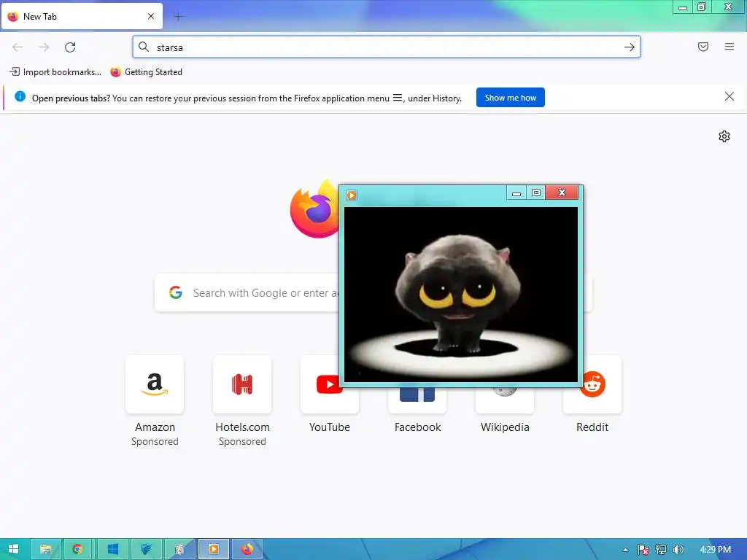Open the Firefox application menu
This screenshot has width=747, height=560.
729,47
